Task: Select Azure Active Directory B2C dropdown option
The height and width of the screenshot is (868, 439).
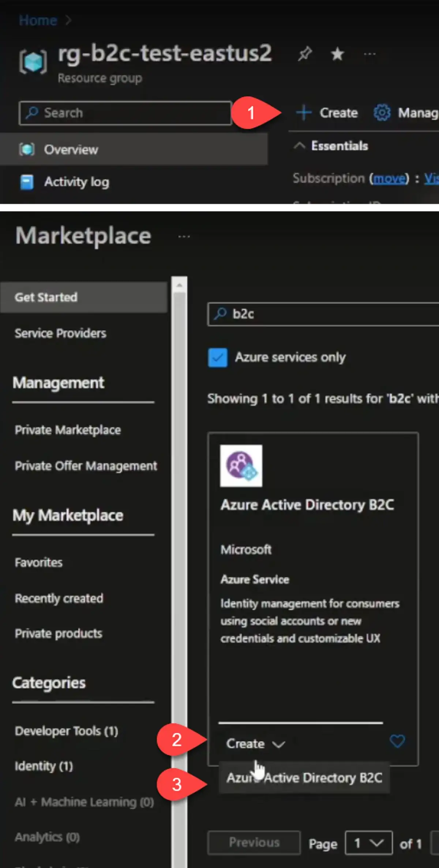Action: click(x=304, y=778)
